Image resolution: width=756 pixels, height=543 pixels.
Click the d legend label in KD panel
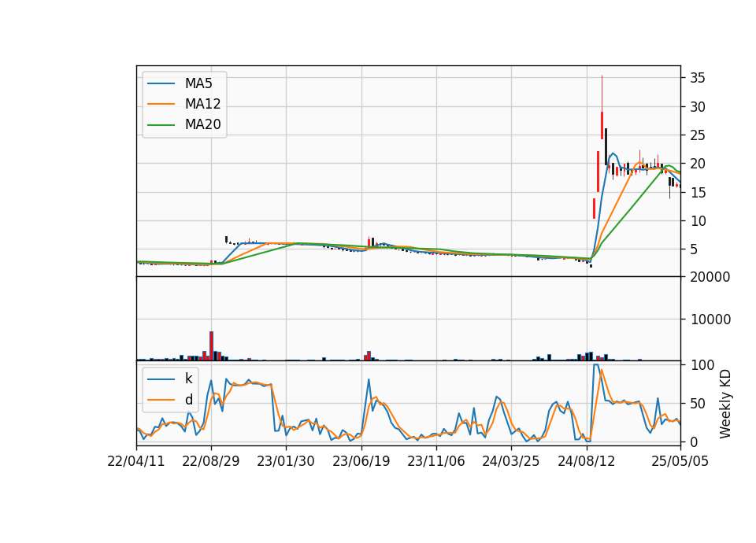point(188,400)
